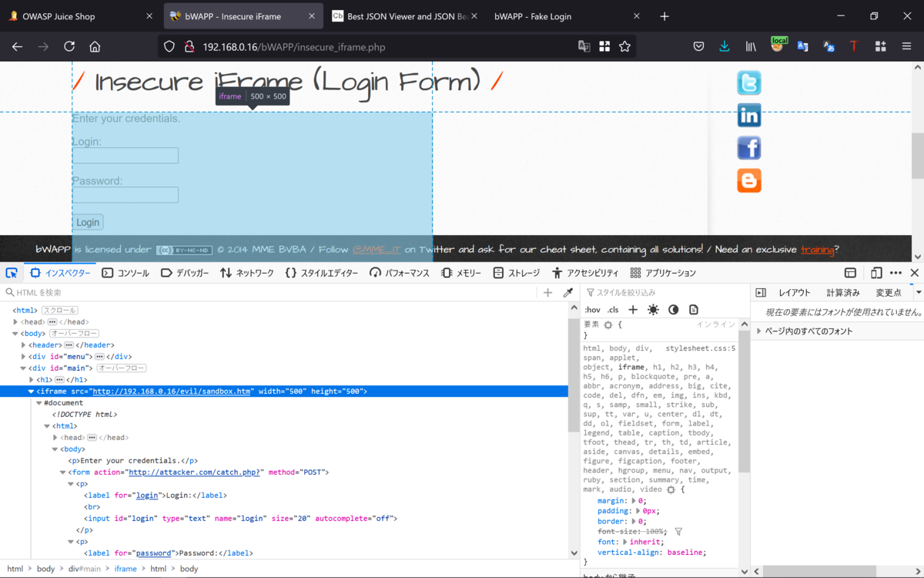
Task: Click the Password text field
Action: point(126,195)
